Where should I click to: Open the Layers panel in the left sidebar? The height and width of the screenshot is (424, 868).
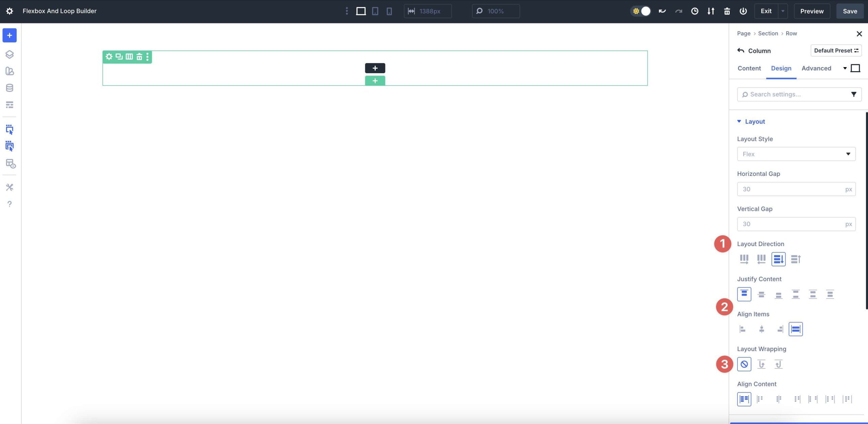click(x=9, y=54)
